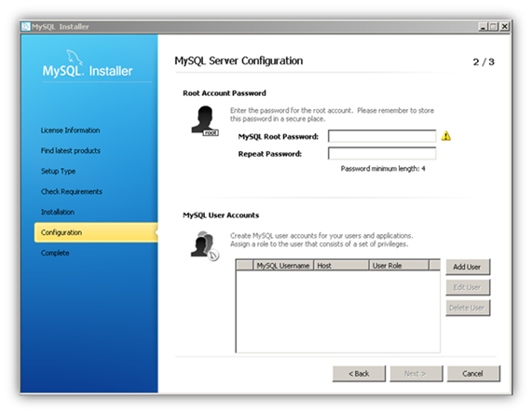The height and width of the screenshot is (415, 532).
Task: Click the 'MySQL User Accounts' heading
Action: [221, 215]
